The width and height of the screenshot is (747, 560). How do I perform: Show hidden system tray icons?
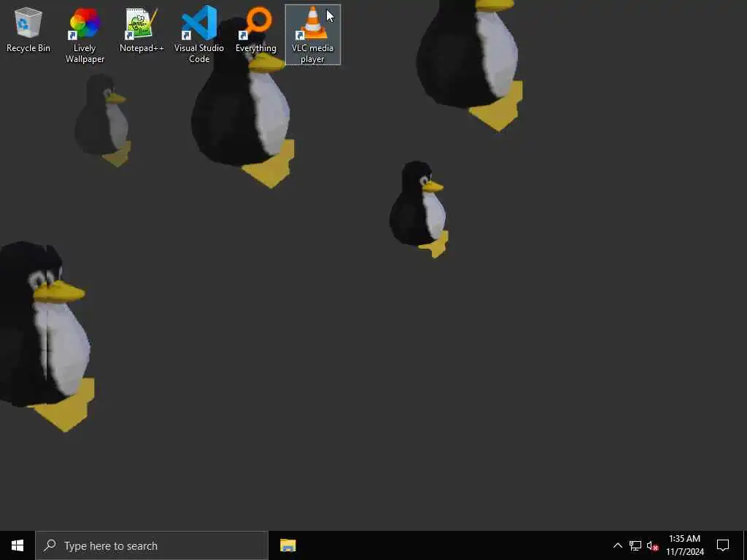click(617, 545)
